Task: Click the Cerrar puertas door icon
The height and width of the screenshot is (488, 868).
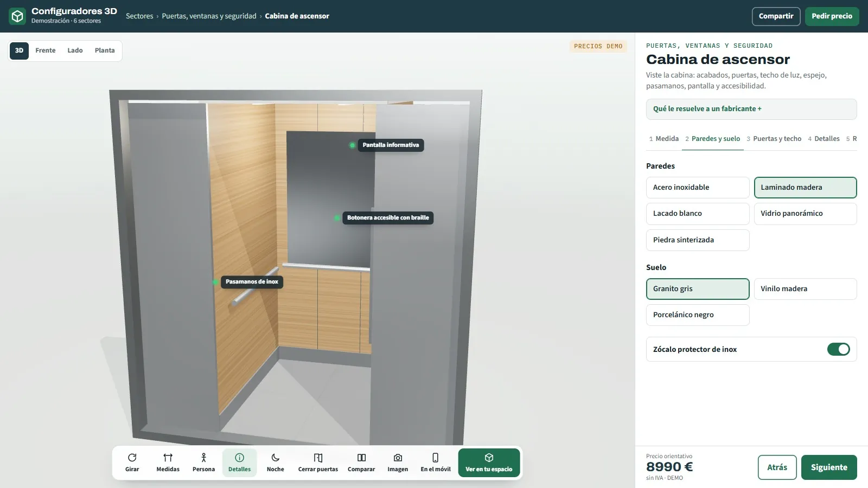Action: click(x=318, y=458)
